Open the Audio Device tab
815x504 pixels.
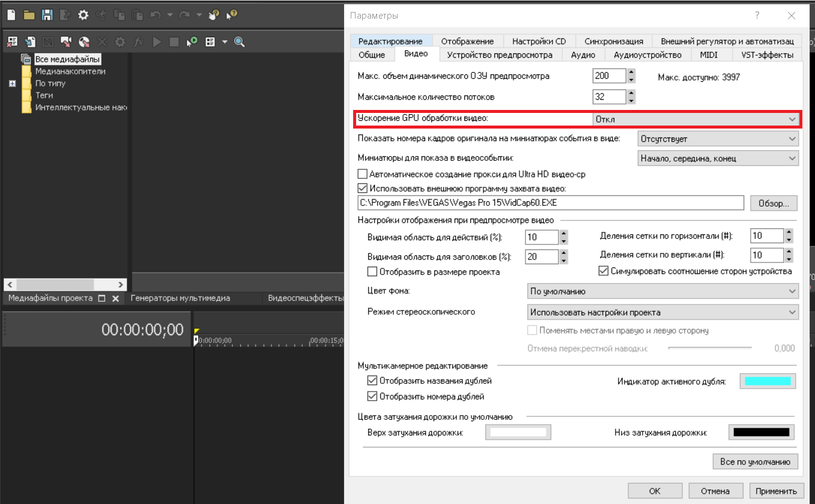click(647, 55)
